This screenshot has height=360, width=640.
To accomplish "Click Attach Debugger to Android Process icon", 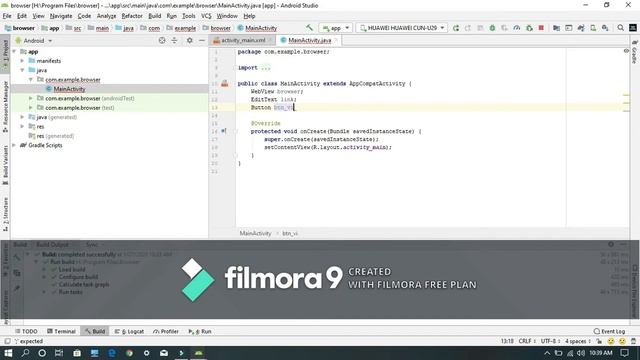I will point(529,28).
